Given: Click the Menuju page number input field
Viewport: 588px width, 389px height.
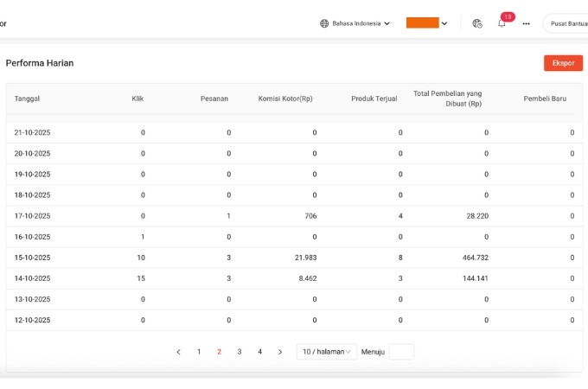Looking at the screenshot, I should click(x=401, y=352).
